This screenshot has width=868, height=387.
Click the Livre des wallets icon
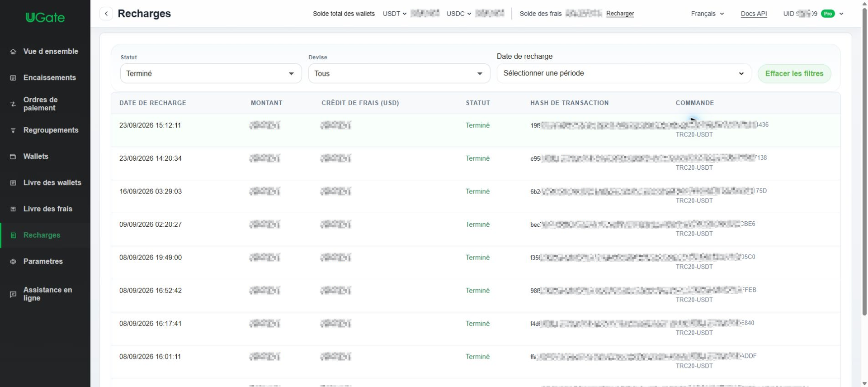tap(13, 183)
